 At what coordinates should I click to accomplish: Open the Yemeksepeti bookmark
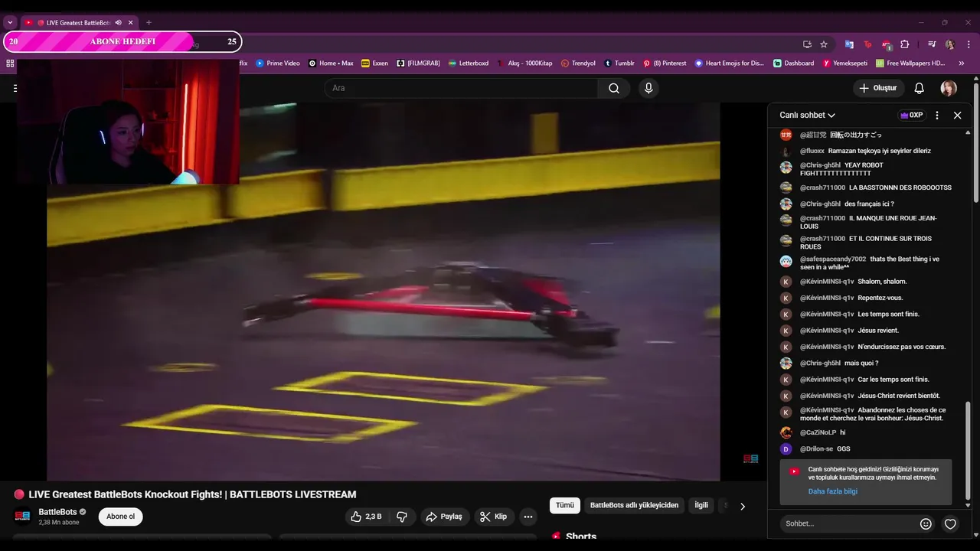845,64
